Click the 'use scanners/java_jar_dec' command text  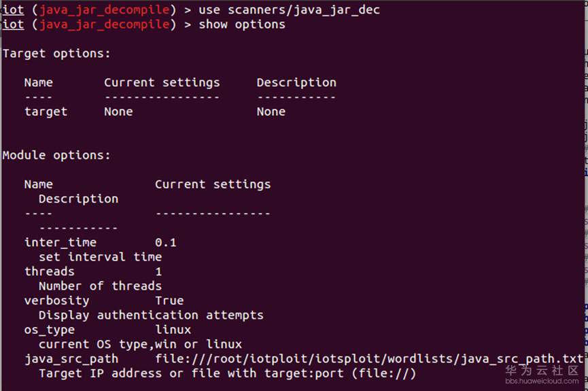pyautogui.click(x=289, y=10)
